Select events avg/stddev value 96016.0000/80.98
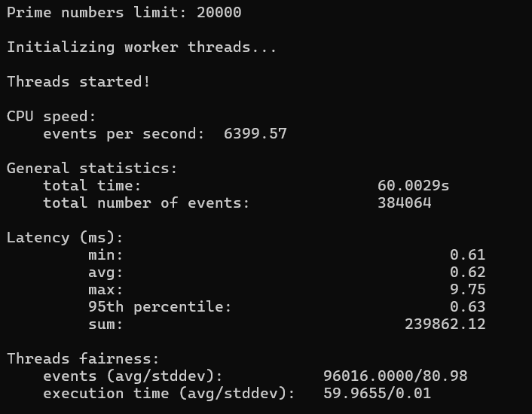532x414 pixels. tap(396, 376)
